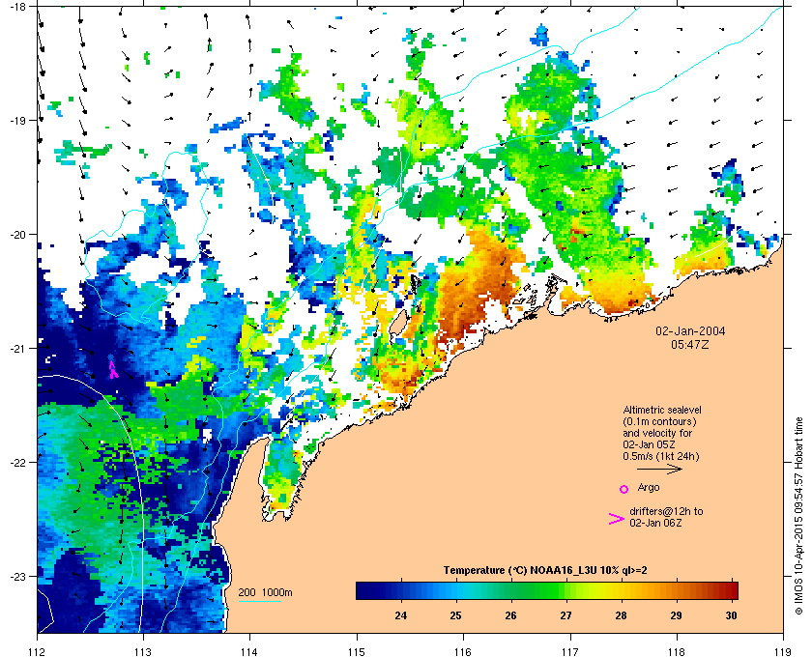Click the 05:47Z time label

690,344
